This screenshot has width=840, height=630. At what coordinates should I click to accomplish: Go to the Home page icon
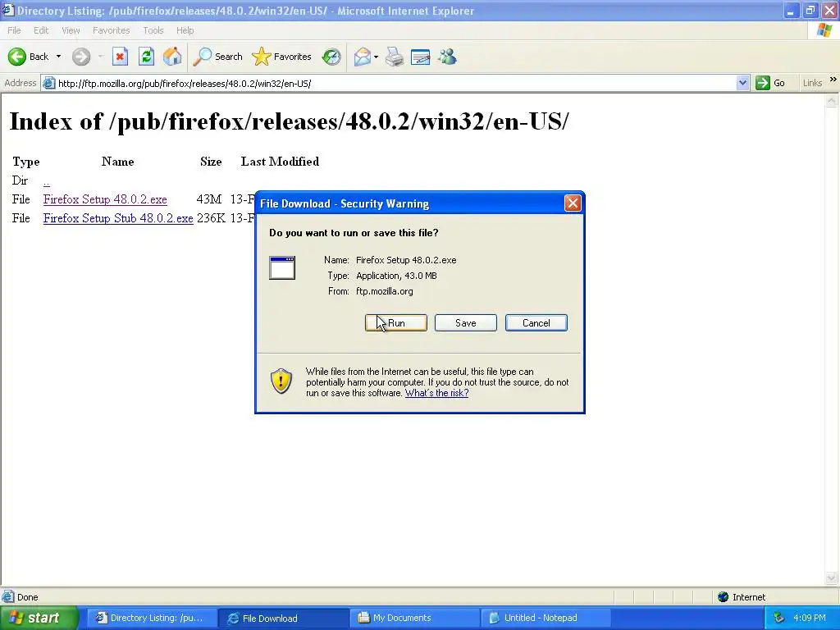tap(172, 57)
